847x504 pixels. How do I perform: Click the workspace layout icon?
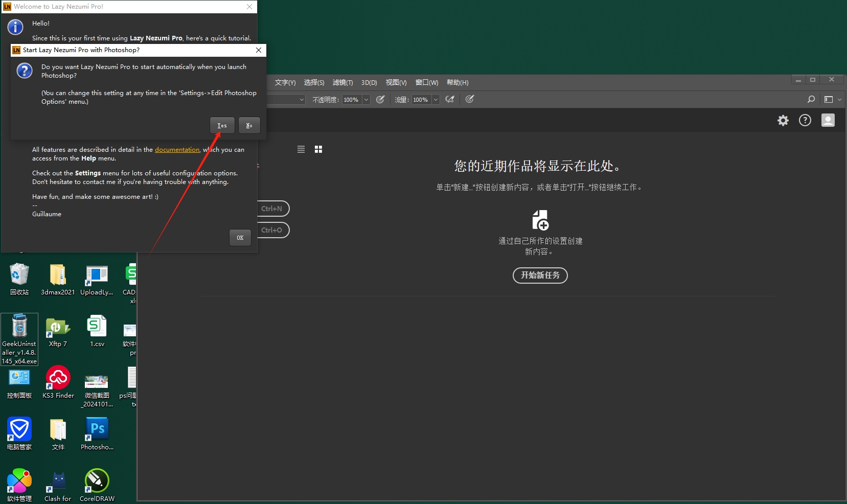click(829, 100)
